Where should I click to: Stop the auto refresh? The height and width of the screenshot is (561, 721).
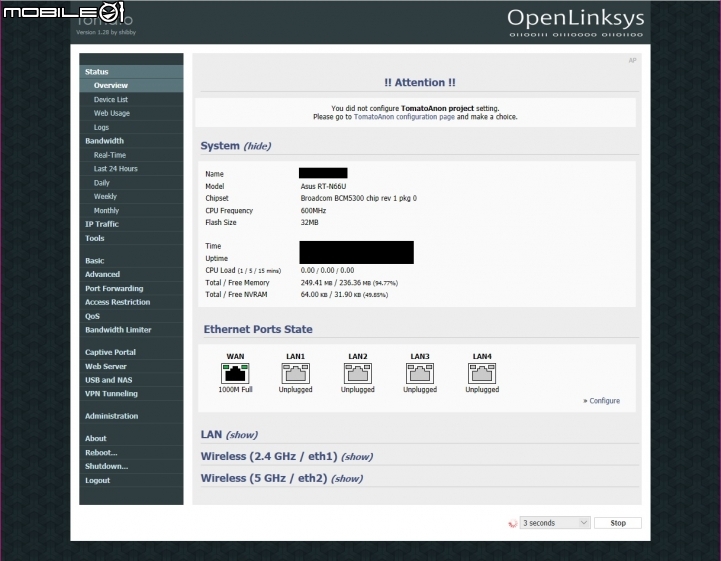[618, 523]
